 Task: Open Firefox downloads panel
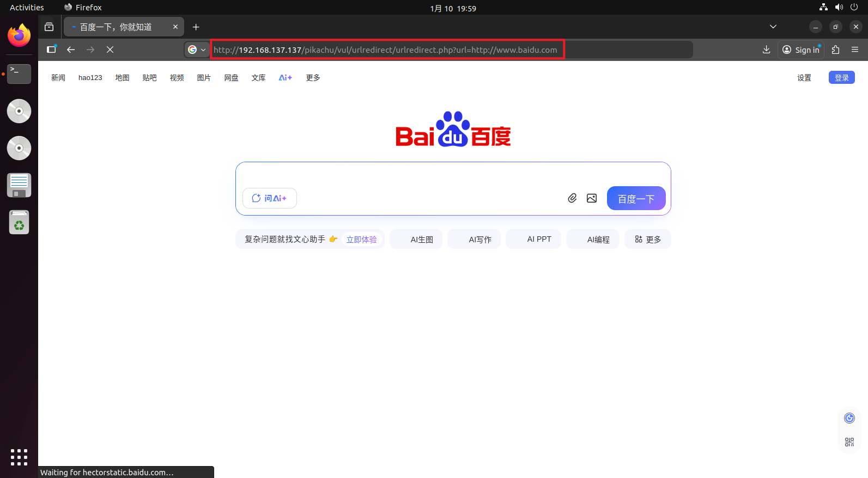[x=766, y=50]
